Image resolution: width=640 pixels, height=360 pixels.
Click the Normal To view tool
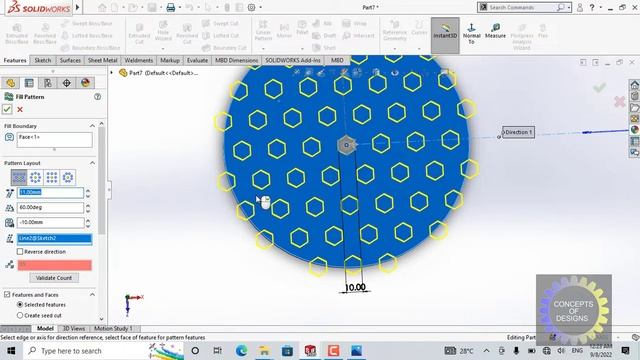pyautogui.click(x=471, y=34)
